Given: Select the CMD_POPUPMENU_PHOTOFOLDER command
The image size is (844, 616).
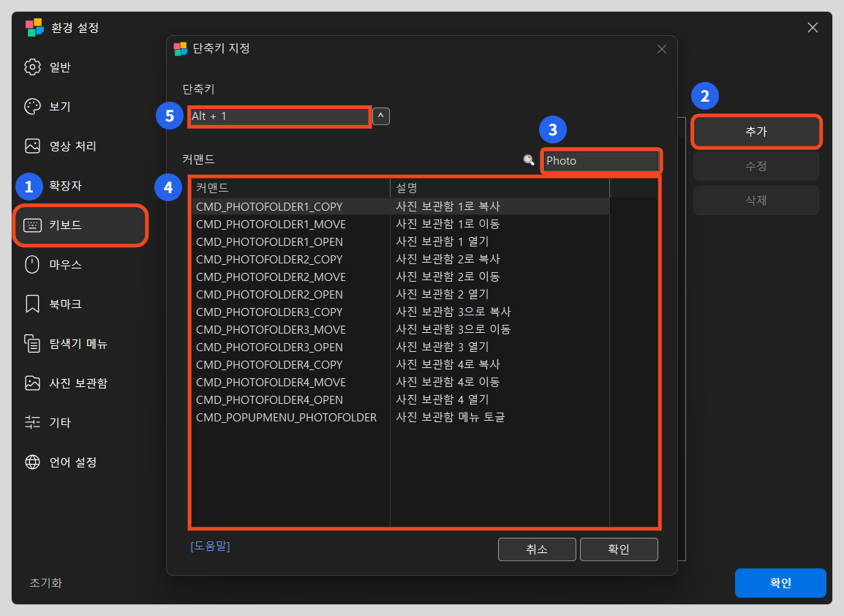Looking at the screenshot, I should click(401, 417).
